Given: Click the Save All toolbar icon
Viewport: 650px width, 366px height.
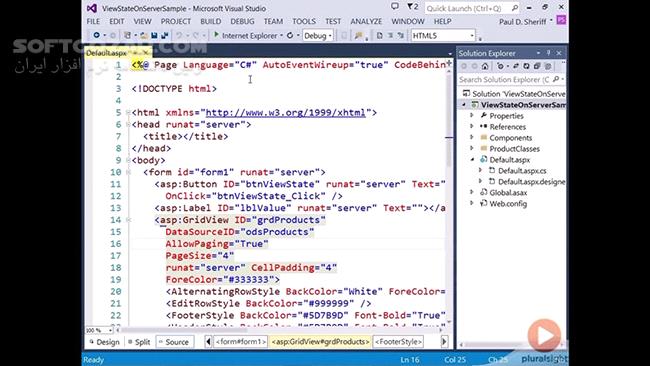Looking at the screenshot, I should click(165, 36).
